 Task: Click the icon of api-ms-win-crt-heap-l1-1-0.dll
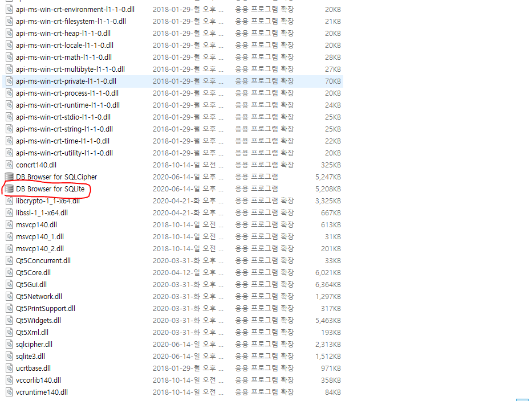pyautogui.click(x=10, y=34)
